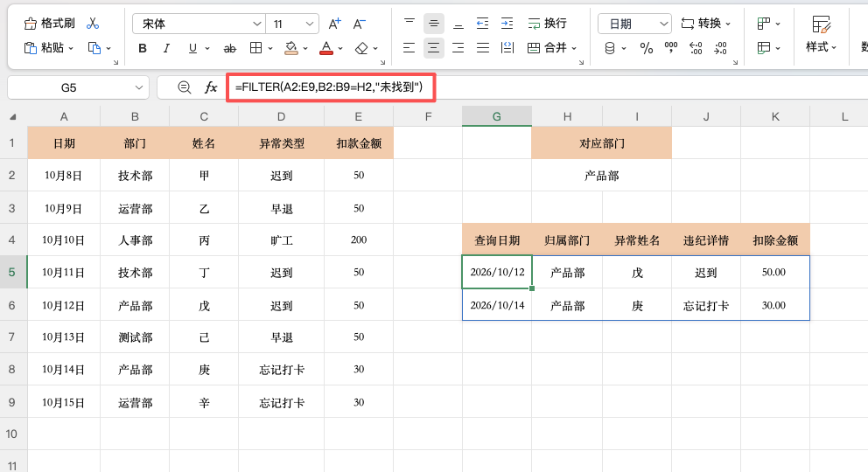868x472 pixels.
Task: Toggle Strikethrough formatting
Action: [230, 49]
